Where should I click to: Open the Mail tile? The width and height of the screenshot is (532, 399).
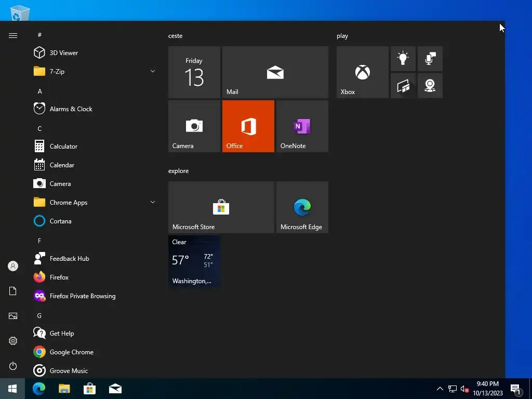click(275, 72)
